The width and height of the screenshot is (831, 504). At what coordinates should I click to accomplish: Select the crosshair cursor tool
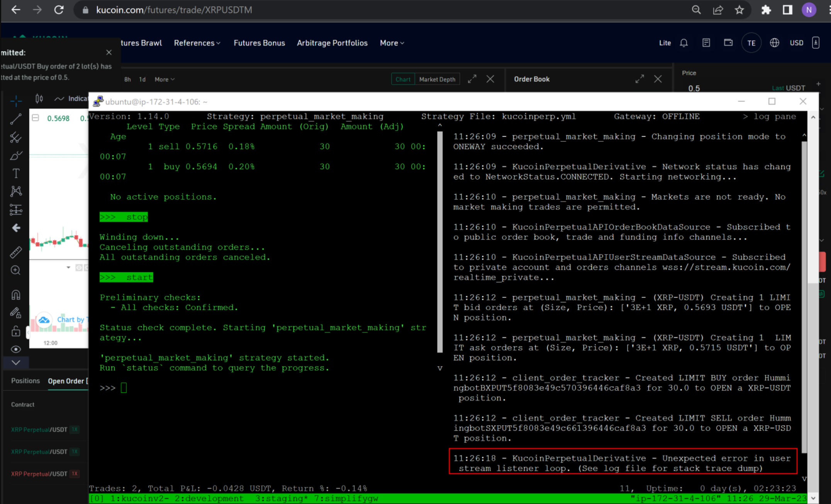tap(16, 101)
